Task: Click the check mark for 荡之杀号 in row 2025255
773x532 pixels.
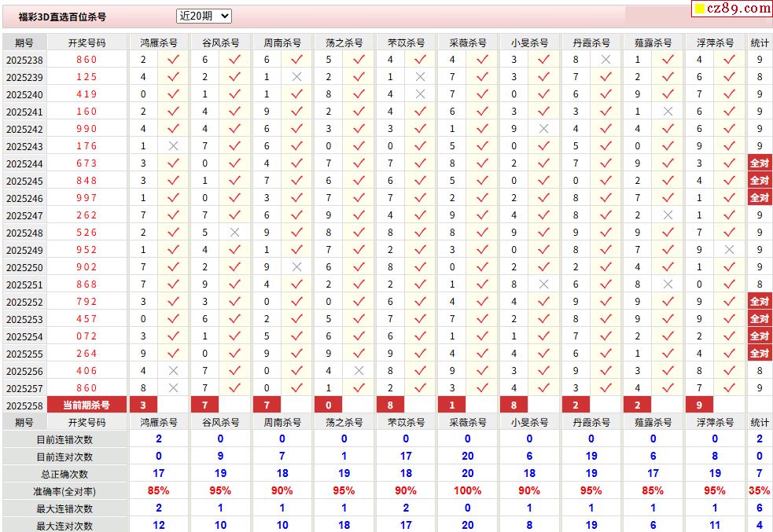Action: tap(359, 354)
